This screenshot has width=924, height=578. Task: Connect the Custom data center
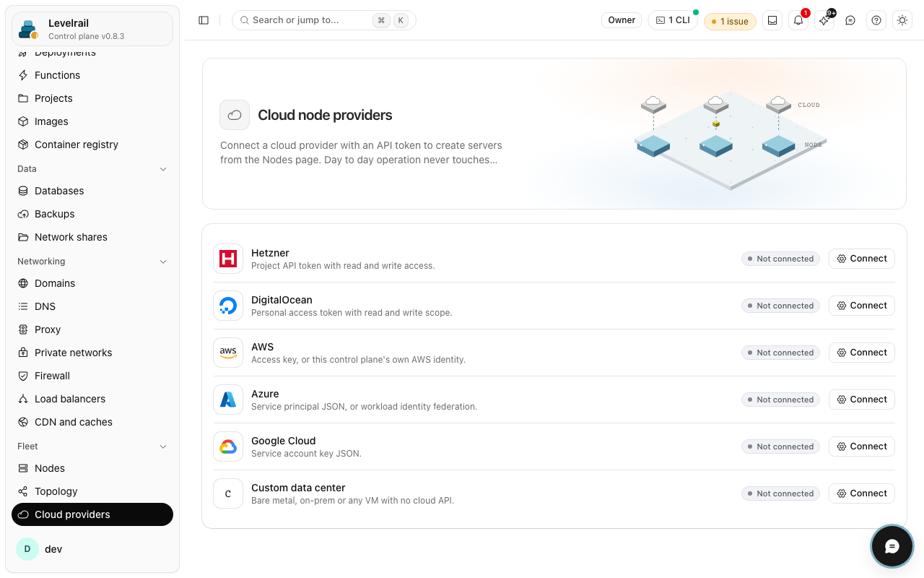click(862, 493)
